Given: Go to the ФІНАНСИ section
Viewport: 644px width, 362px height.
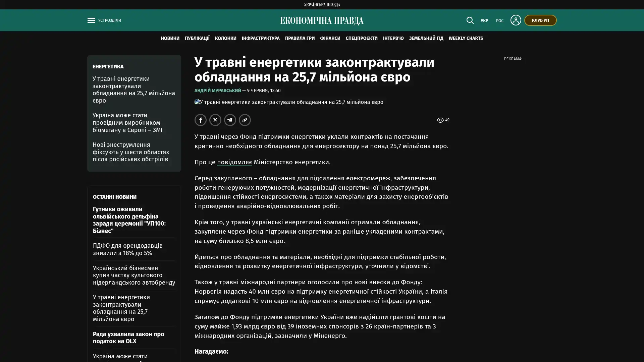Looking at the screenshot, I should (330, 39).
